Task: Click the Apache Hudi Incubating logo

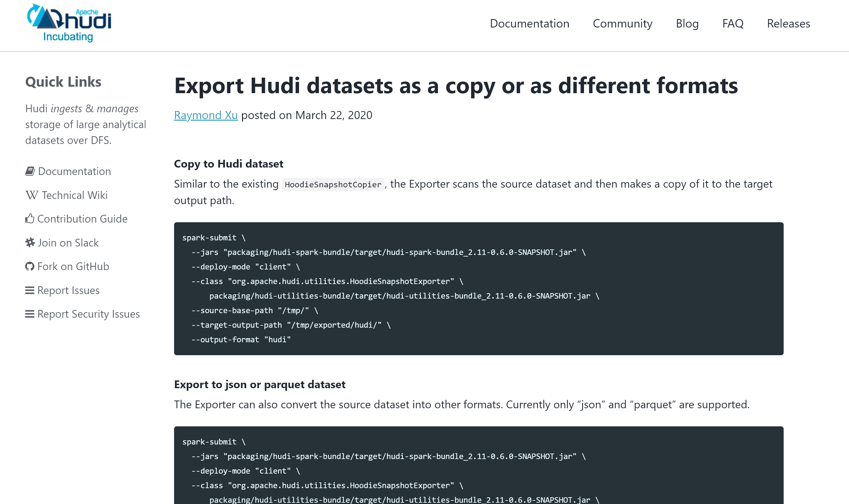Action: [69, 23]
